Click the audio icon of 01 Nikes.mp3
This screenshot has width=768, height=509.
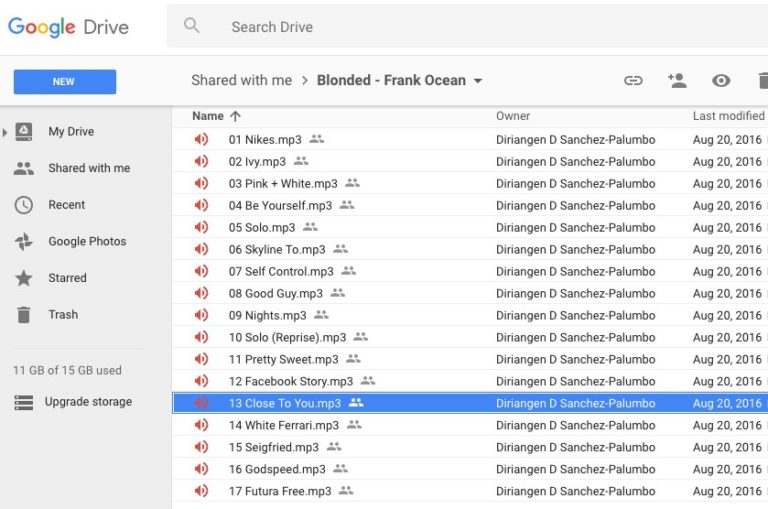point(201,139)
